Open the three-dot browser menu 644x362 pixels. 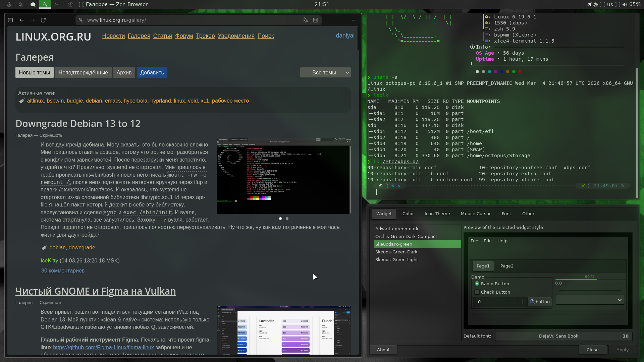coord(354,20)
